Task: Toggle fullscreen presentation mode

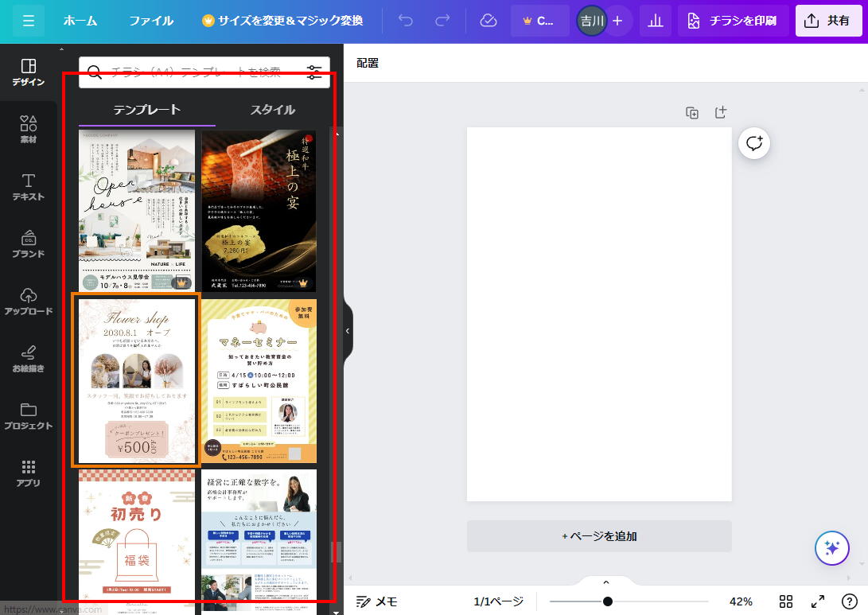Action: tap(818, 601)
